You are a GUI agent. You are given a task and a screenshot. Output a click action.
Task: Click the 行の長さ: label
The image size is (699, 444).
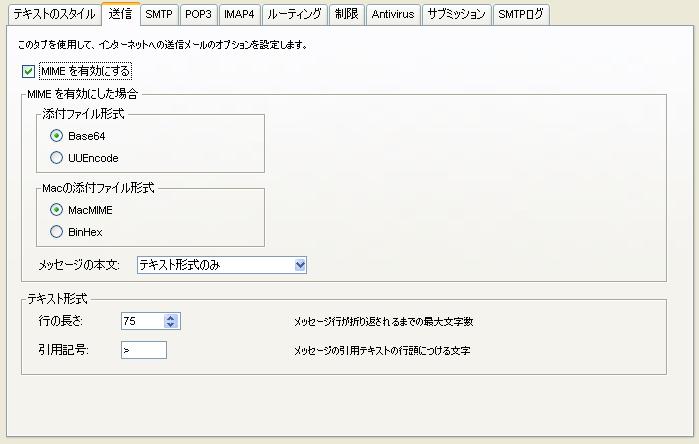(x=61, y=321)
